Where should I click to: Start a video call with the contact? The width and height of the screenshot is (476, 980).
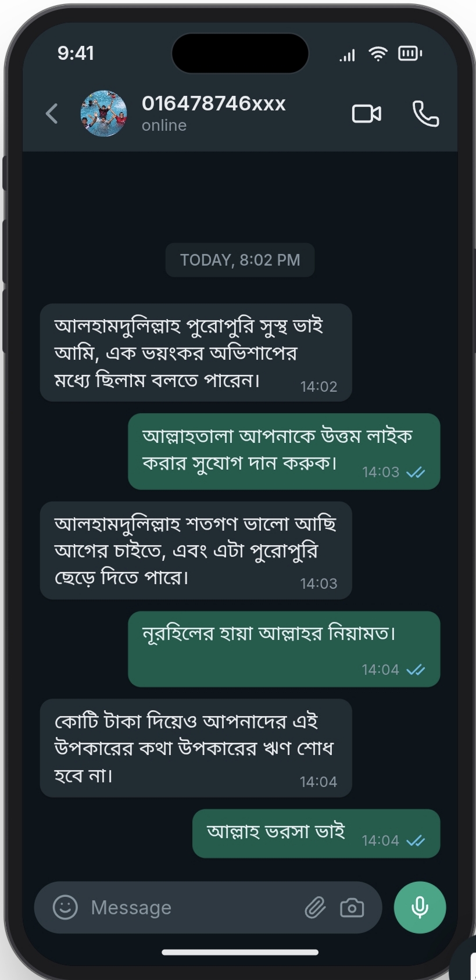pyautogui.click(x=367, y=113)
